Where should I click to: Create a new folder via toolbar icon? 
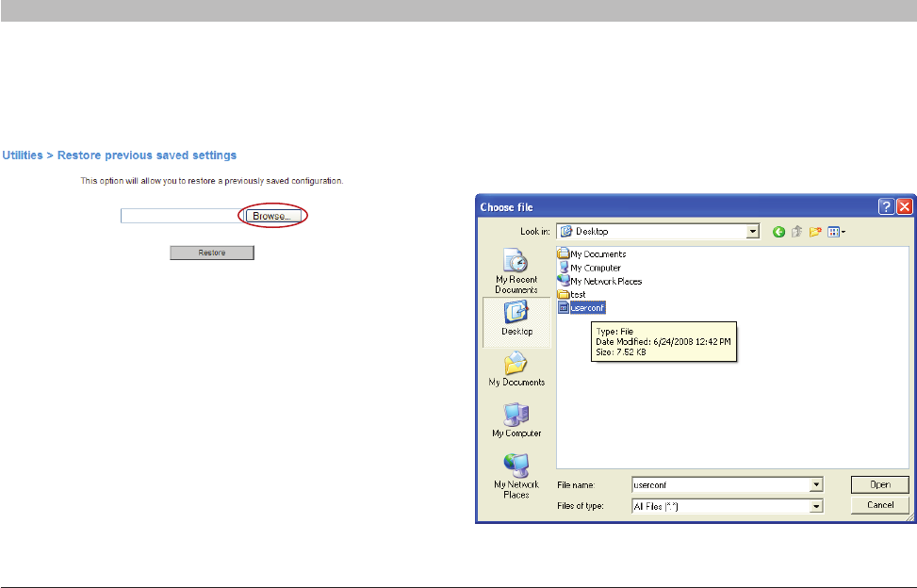click(814, 231)
